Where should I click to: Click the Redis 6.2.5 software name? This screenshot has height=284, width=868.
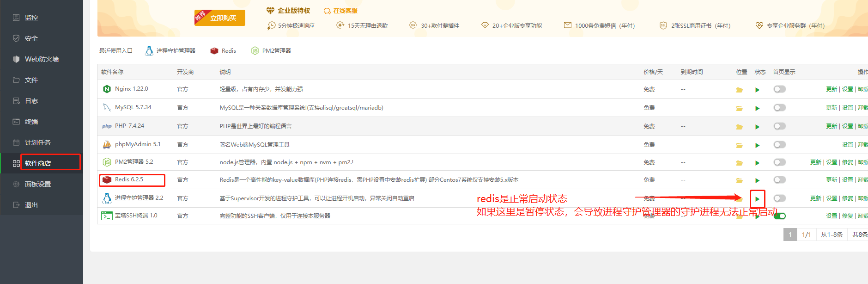[129, 179]
